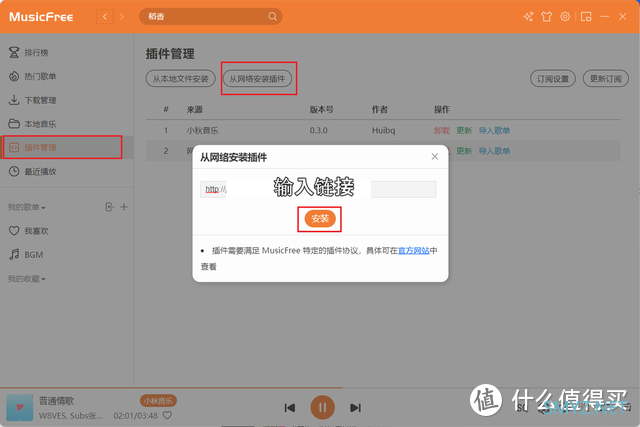The image size is (640, 427).
Task: Click the heart icon to favorite song
Action: coord(167,416)
